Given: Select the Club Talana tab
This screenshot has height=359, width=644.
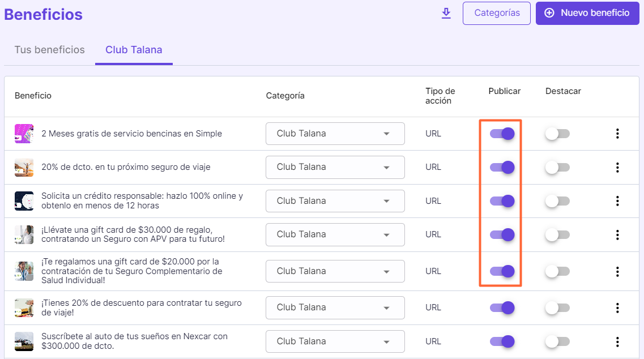Looking at the screenshot, I should pos(134,50).
